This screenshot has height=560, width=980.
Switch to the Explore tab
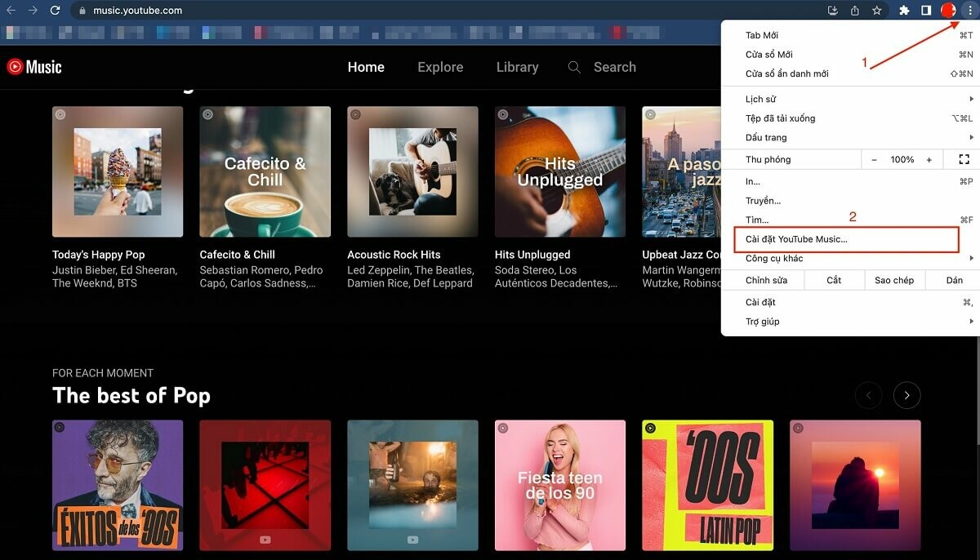(x=440, y=67)
